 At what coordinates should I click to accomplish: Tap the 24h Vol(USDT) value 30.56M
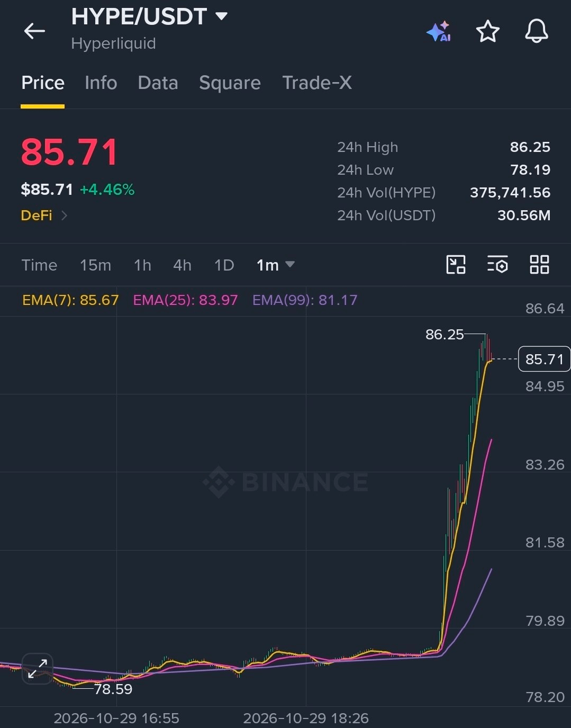pos(524,215)
